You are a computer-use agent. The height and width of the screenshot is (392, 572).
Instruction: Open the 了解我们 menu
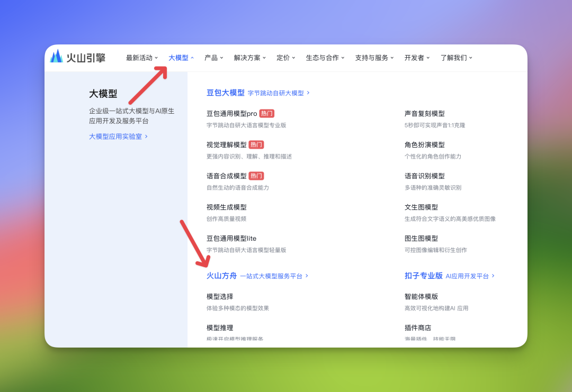click(457, 58)
